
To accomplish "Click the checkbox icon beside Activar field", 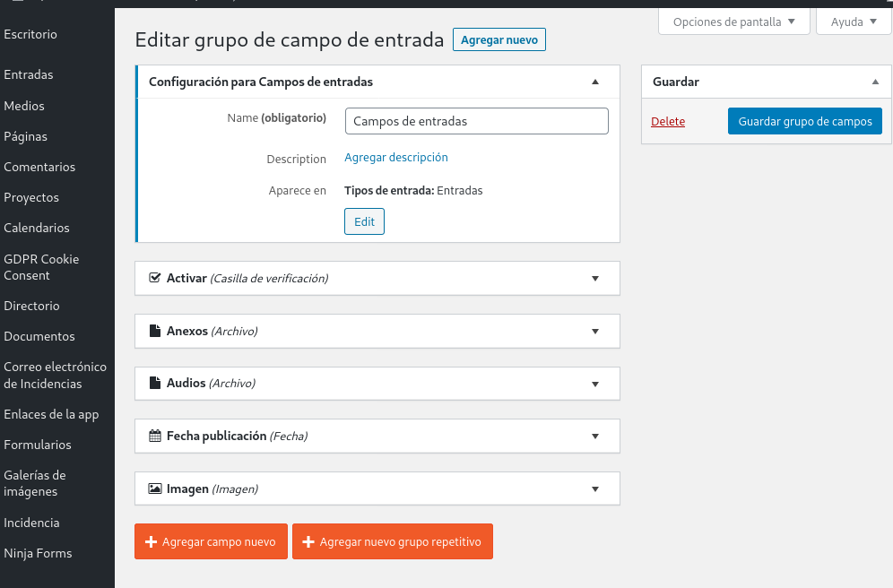I will click(x=154, y=279).
